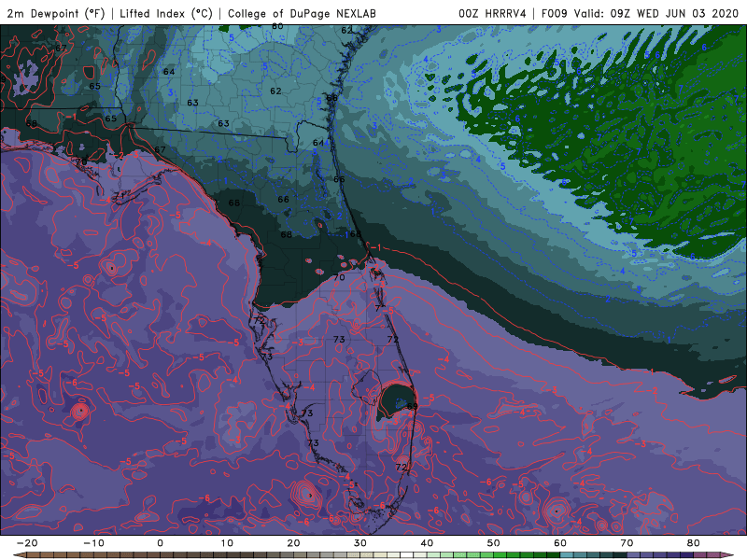
Task: Click the '-10' color scale label
Action: click(x=93, y=543)
